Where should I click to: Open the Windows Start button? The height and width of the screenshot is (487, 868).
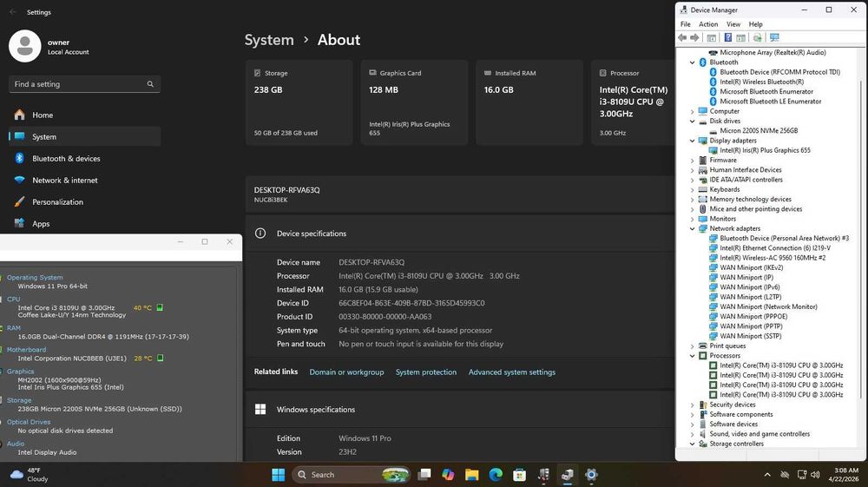[279, 474]
